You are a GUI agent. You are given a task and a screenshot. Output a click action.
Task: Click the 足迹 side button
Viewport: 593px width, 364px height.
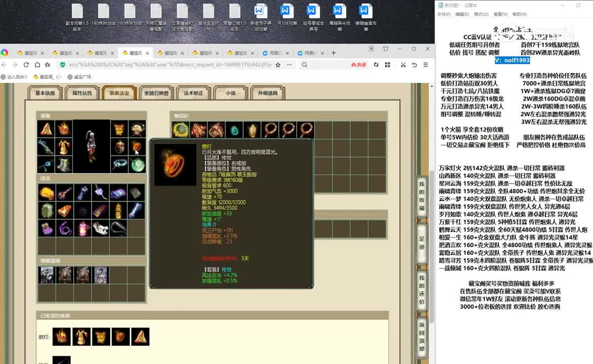pos(421,243)
